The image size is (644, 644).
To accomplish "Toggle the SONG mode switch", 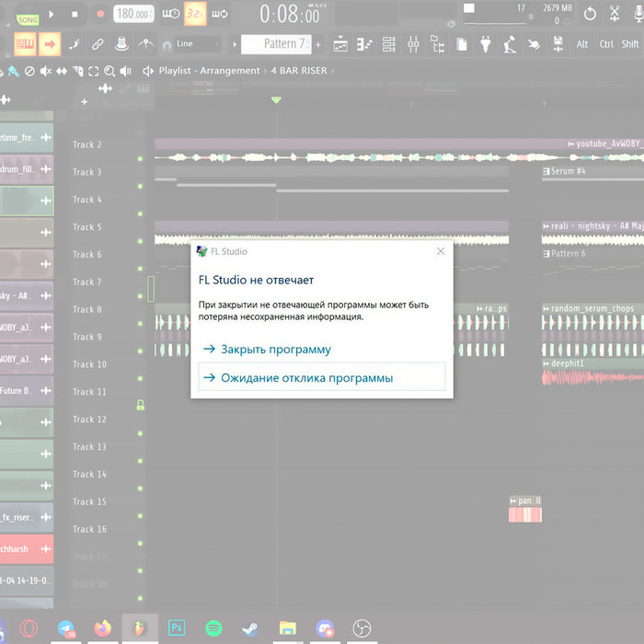I will 28,19.
